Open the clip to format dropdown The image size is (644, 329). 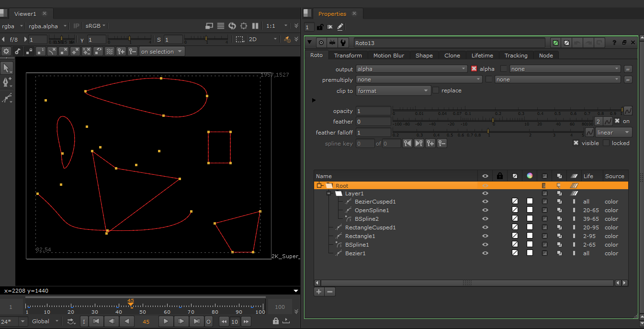(393, 91)
